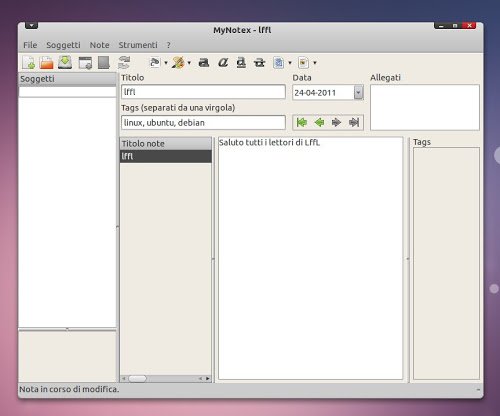Expand the font color palette dropdown arrow
Viewport: 500px width, 416px height.
pyautogui.click(x=189, y=62)
